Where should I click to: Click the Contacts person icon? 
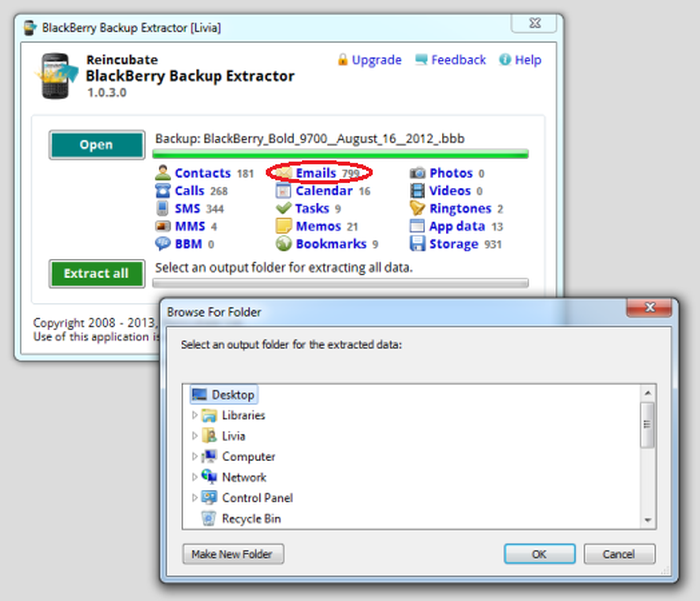point(163,173)
